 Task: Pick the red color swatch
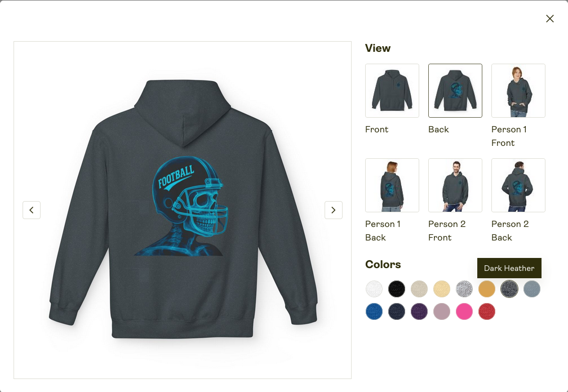point(486,311)
